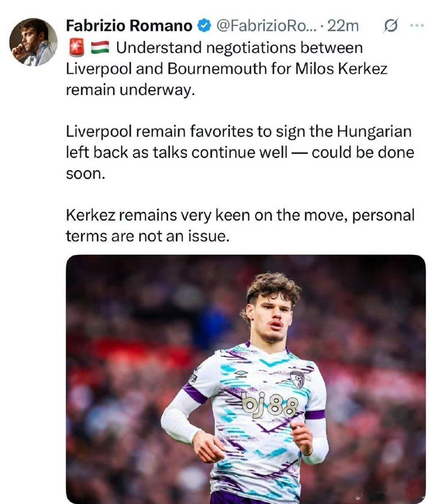Open the attached Kerkez photo
This screenshot has height=504, width=429.
click(246, 379)
